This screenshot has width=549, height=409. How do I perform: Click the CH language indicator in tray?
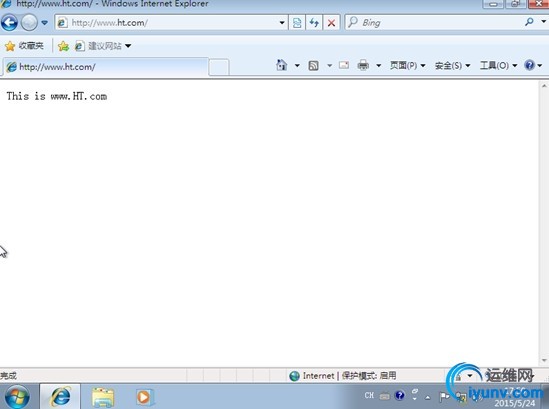tap(369, 395)
